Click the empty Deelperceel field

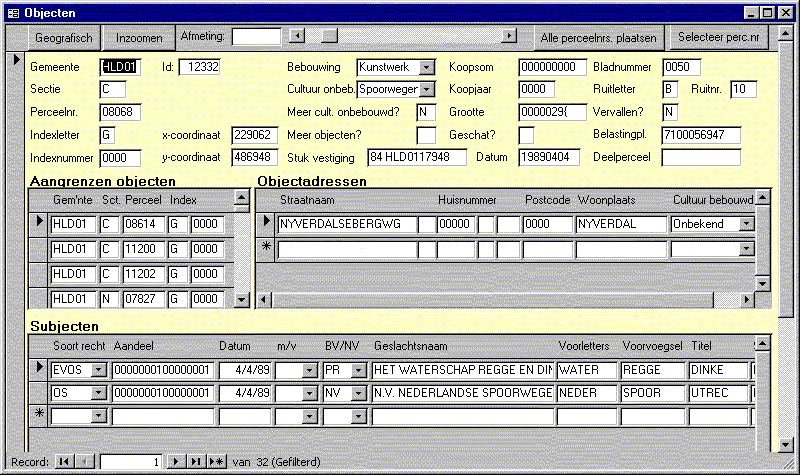click(701, 157)
